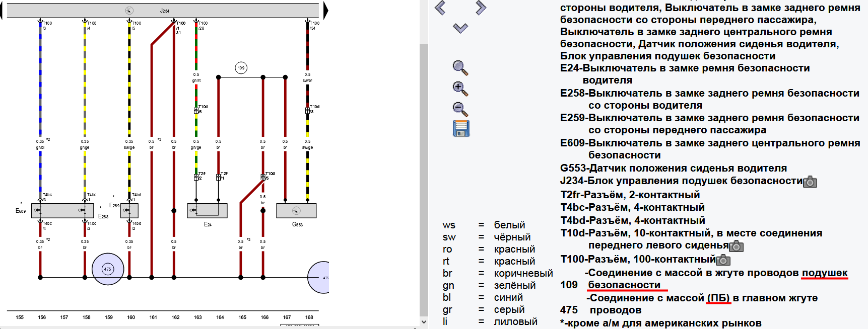The width and height of the screenshot is (868, 329).
Task: Click the G553 seat position sensor box
Action: pos(296,211)
